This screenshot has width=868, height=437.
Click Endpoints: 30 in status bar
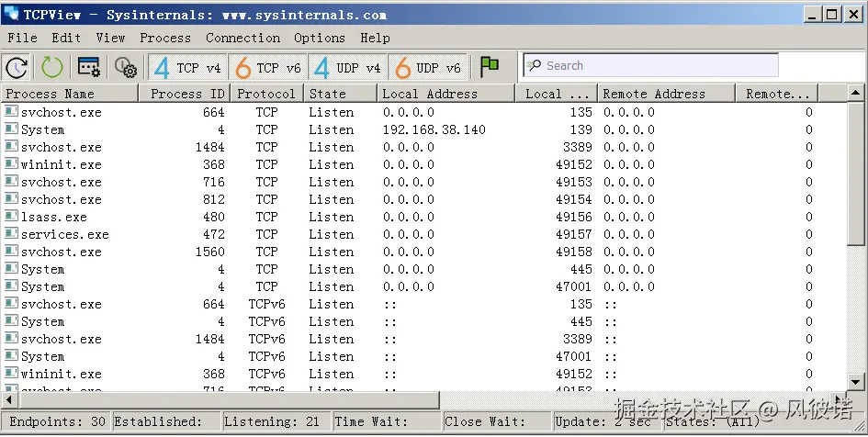pyautogui.click(x=57, y=421)
